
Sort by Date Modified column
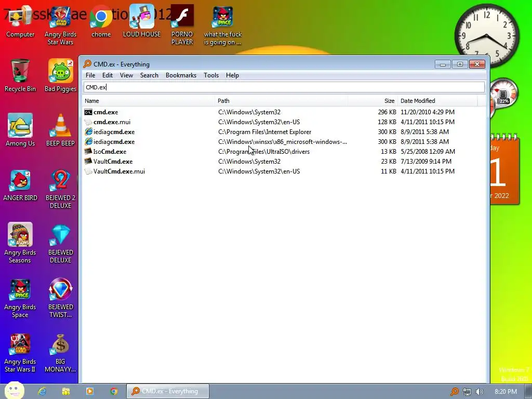tap(437, 101)
